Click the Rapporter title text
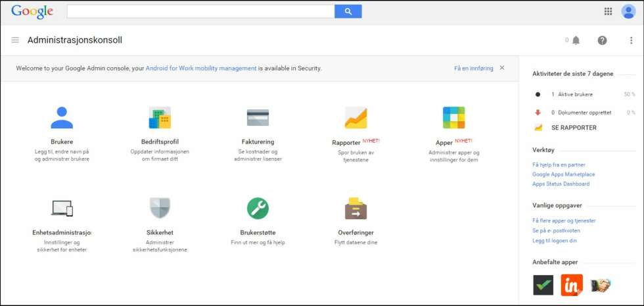 click(346, 143)
